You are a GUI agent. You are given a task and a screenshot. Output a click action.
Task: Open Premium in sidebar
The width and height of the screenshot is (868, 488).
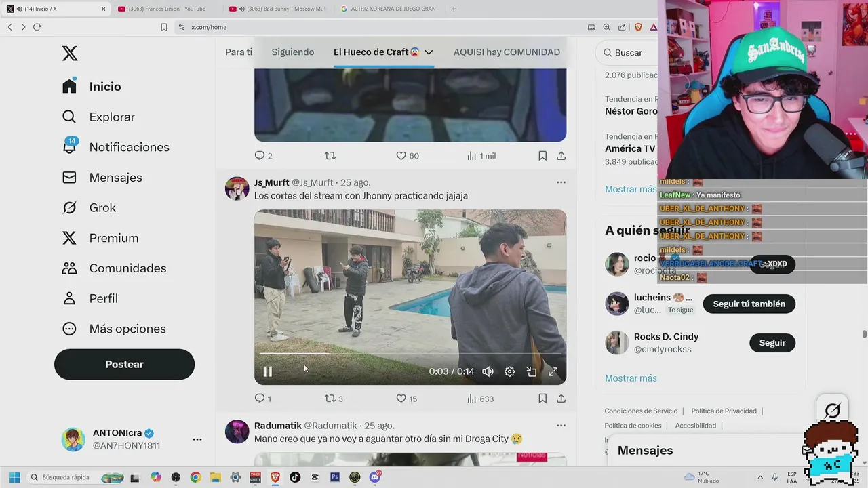(x=100, y=238)
